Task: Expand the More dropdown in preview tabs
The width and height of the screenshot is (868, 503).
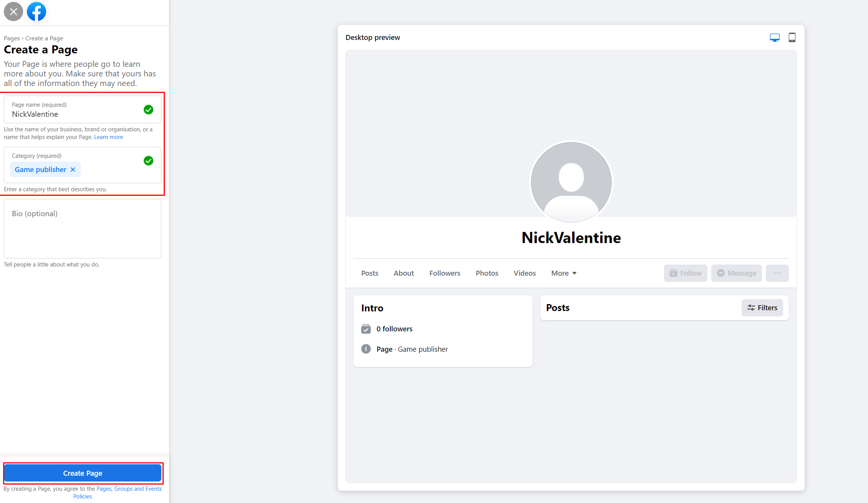Action: click(x=564, y=273)
